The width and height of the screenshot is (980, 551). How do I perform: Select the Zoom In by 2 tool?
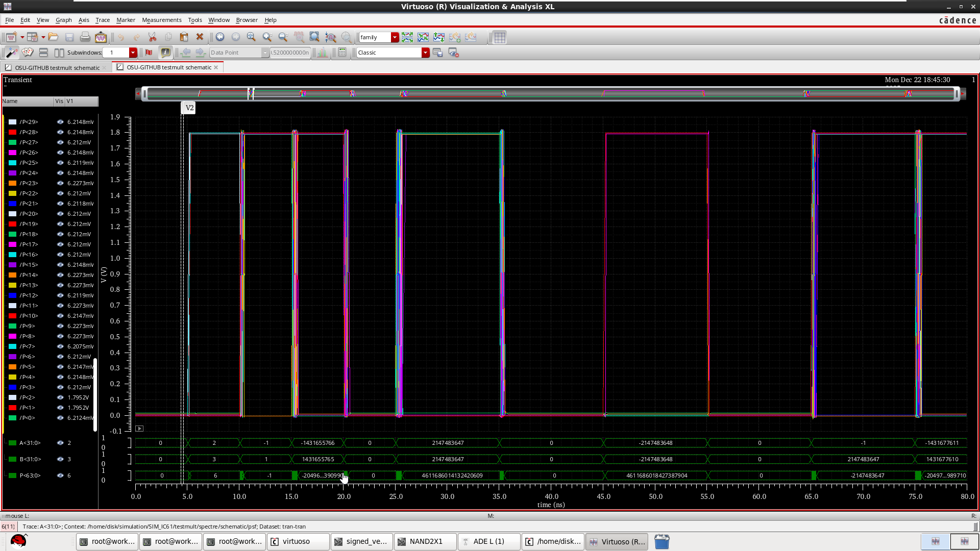click(266, 37)
